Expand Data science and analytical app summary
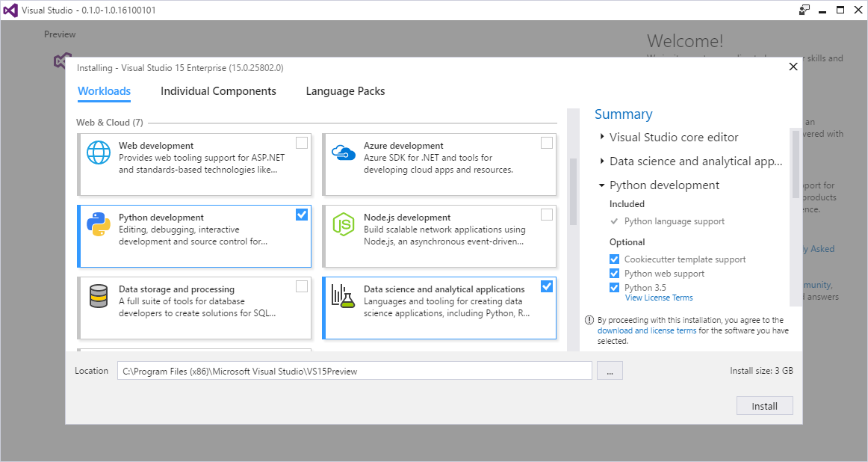 (602, 161)
